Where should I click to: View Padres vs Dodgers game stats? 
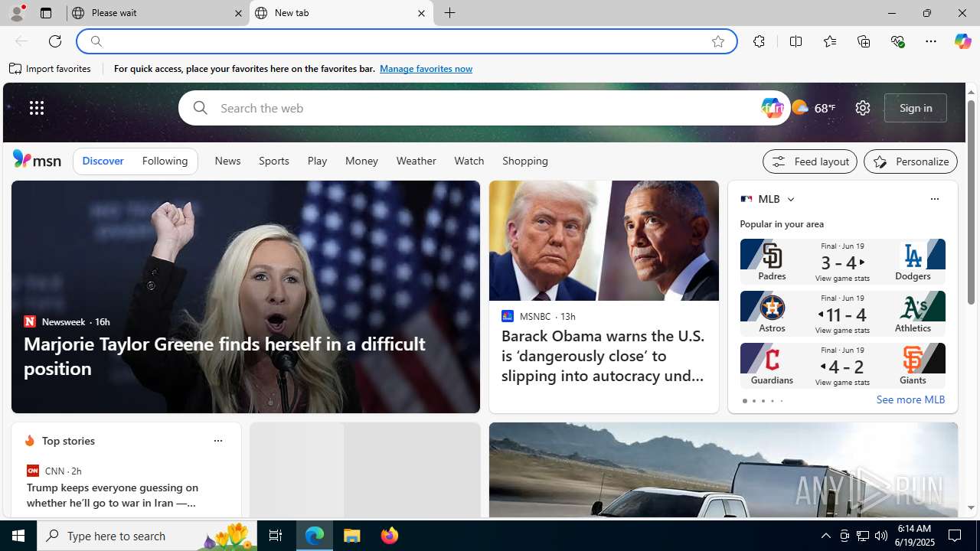[x=842, y=262]
